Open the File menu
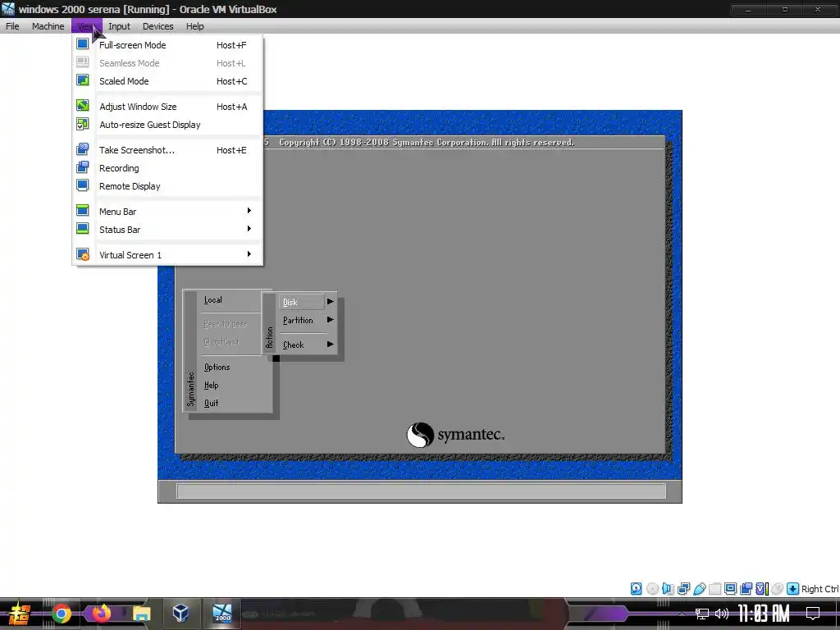The height and width of the screenshot is (630, 840). click(12, 26)
